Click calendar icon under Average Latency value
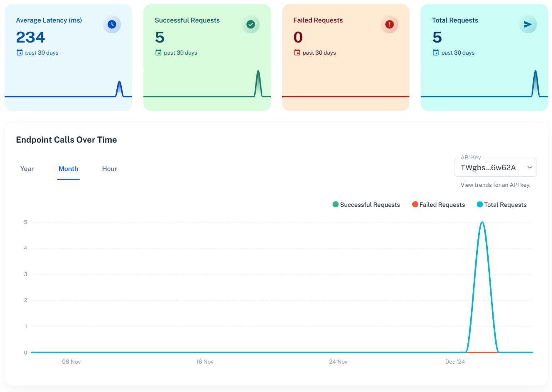This screenshot has height=392, width=552. (20, 53)
